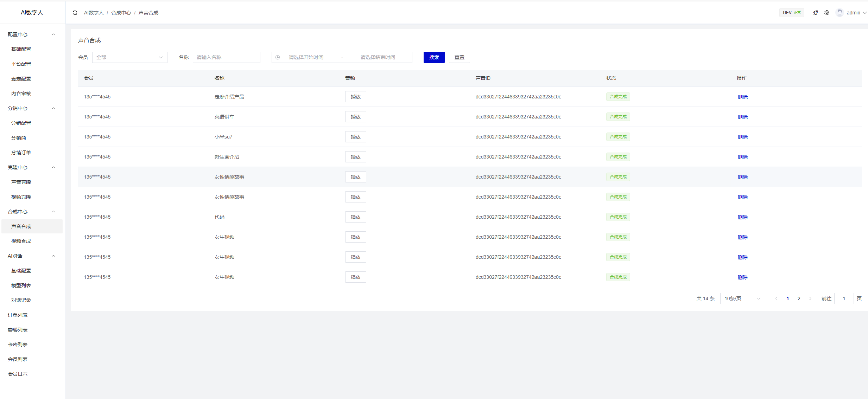Click the clock icon in date range field
This screenshot has width=868, height=399.
click(278, 57)
